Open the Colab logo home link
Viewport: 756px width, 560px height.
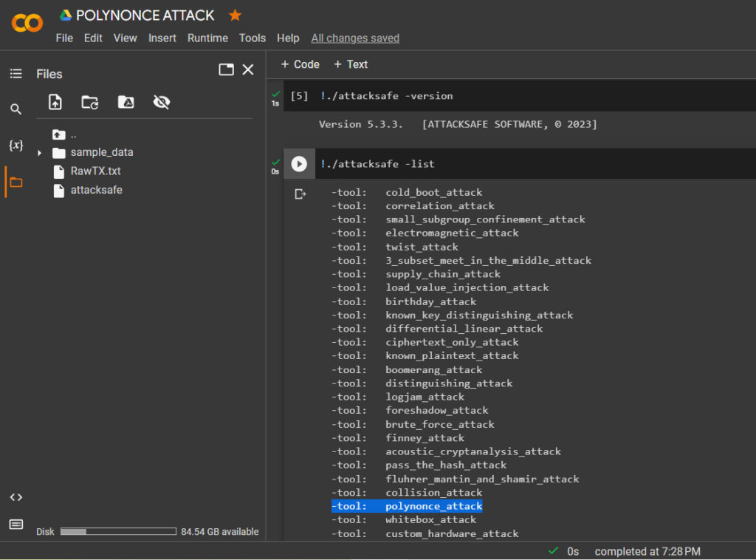pos(27,23)
